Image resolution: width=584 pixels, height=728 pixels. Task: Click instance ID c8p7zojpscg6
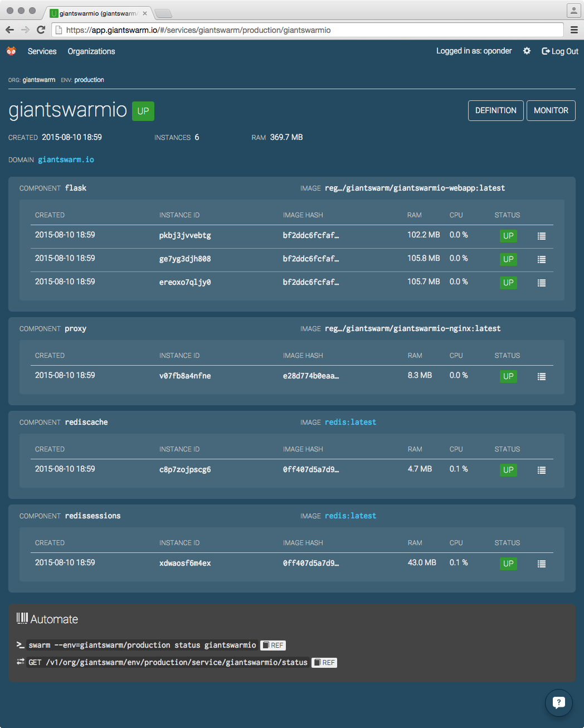click(x=185, y=469)
